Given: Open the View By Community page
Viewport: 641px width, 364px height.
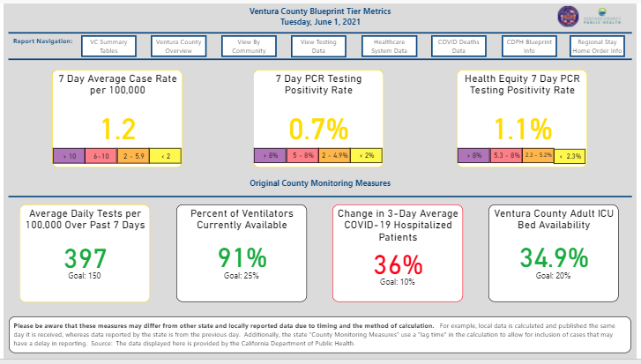Looking at the screenshot, I should tap(249, 46).
